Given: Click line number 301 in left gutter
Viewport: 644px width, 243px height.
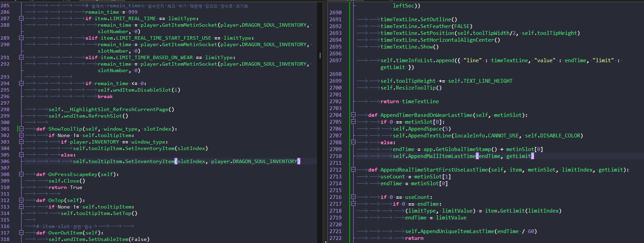Looking at the screenshot, I should [x=5, y=129].
